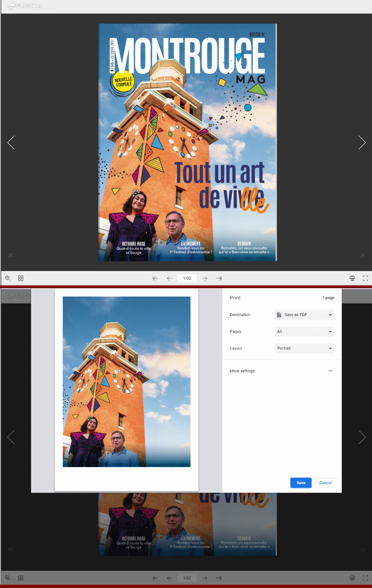This screenshot has width=372, height=588.
Task: Open the Destination dropdown showing Save as PDF
Action: pyautogui.click(x=305, y=315)
